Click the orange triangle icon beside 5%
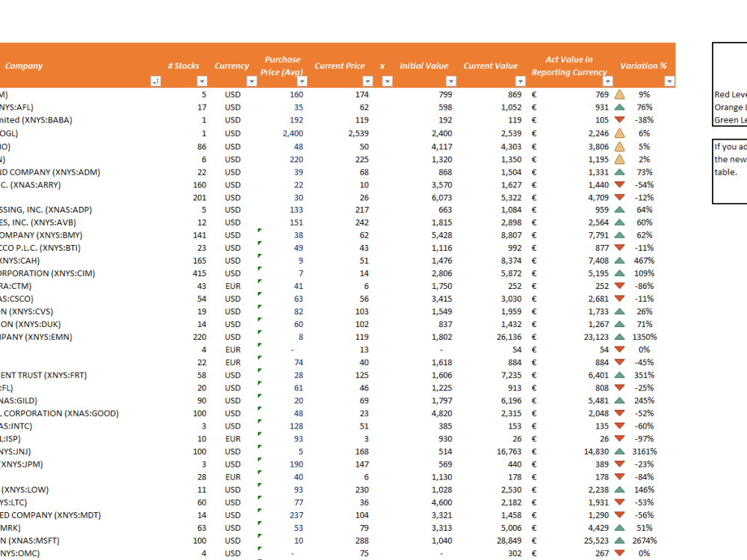The width and height of the screenshot is (747, 560). point(619,146)
